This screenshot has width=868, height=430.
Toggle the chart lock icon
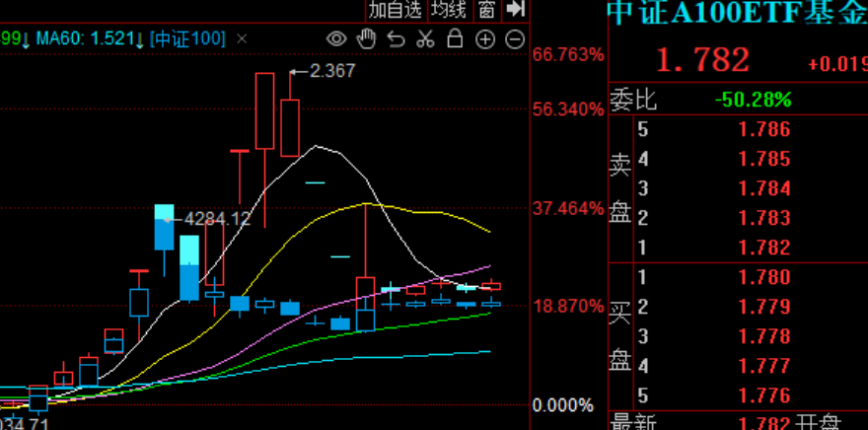click(455, 39)
